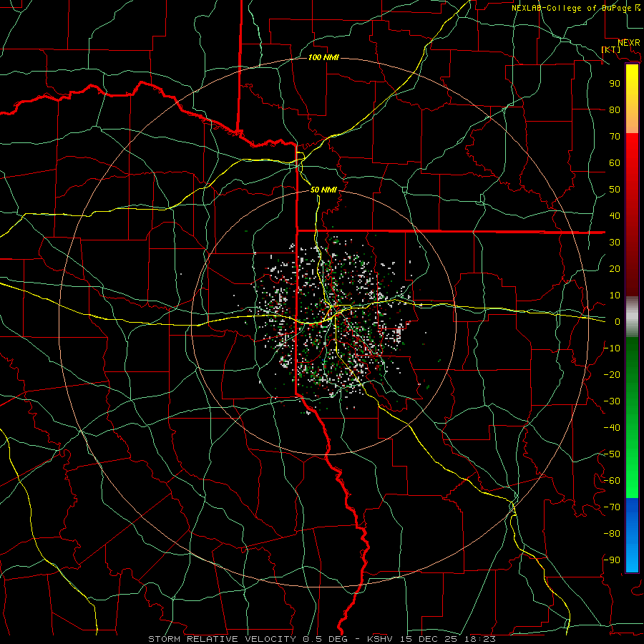Screen dimensions: 644x644
Task: Click the "-80" value on the velocity scale
Action: point(612,534)
